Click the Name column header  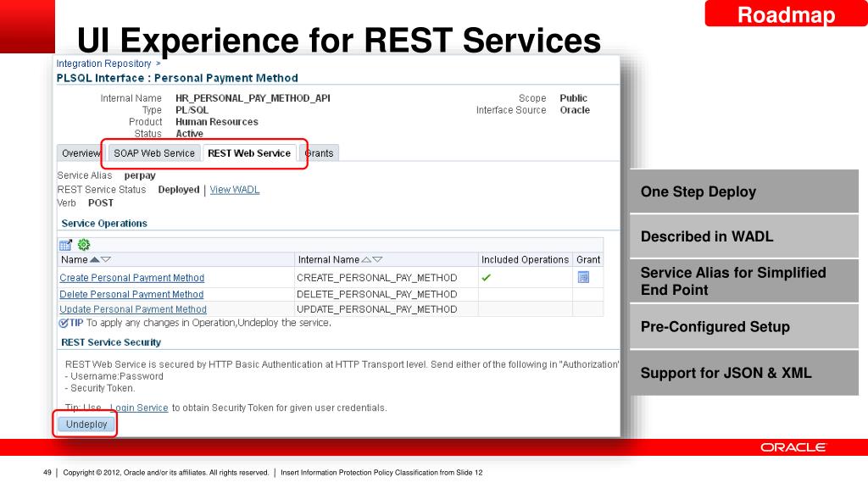(75, 259)
